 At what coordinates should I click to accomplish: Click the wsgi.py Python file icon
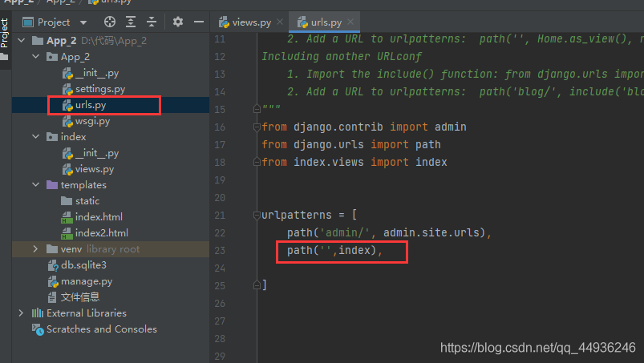(x=67, y=121)
